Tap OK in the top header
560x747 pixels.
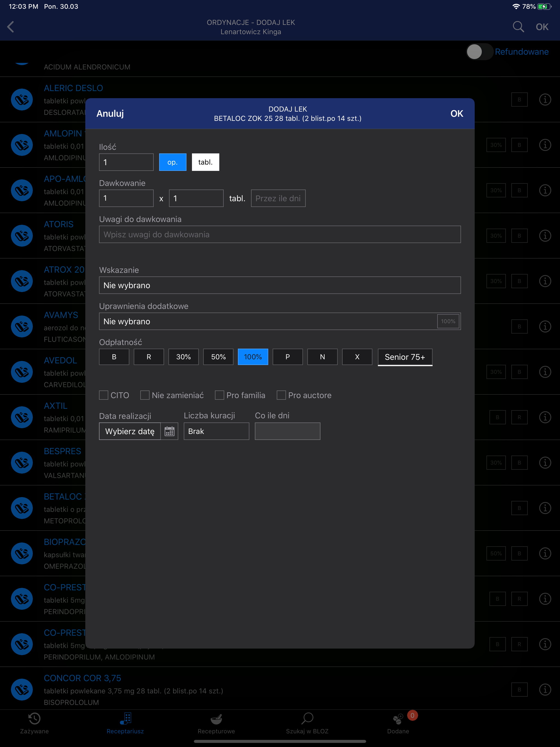click(x=542, y=27)
